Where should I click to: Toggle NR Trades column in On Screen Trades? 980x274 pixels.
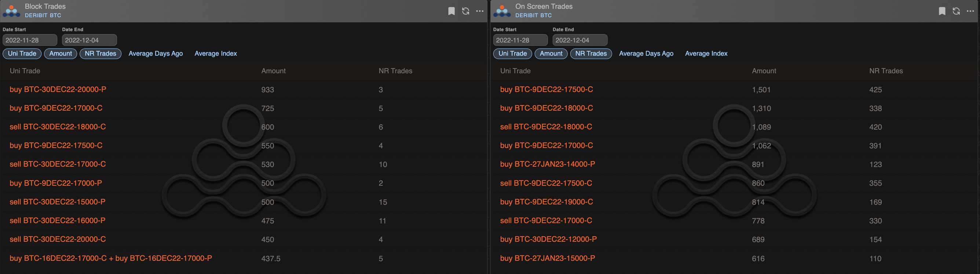point(591,53)
